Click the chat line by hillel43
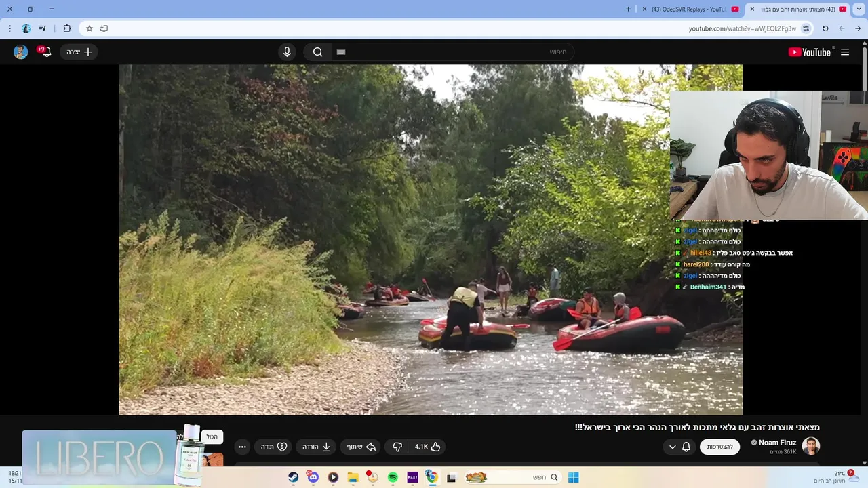The image size is (868, 488). 733,253
